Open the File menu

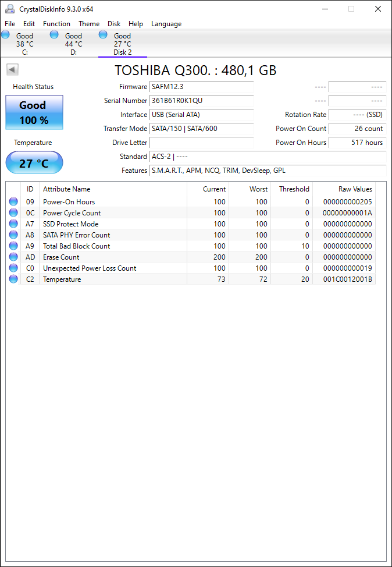point(10,24)
